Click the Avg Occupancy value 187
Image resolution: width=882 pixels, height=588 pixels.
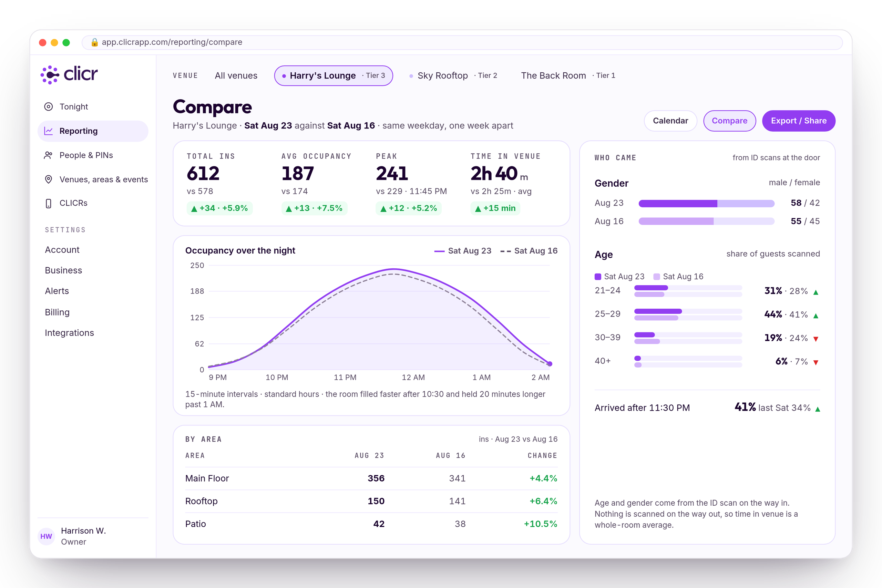pos(298,174)
